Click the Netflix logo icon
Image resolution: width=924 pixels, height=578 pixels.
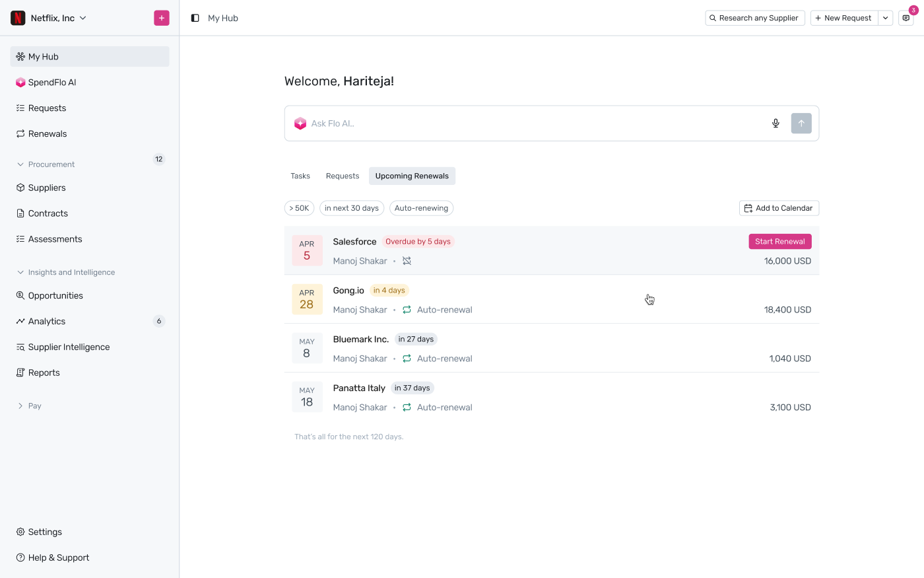click(x=18, y=18)
